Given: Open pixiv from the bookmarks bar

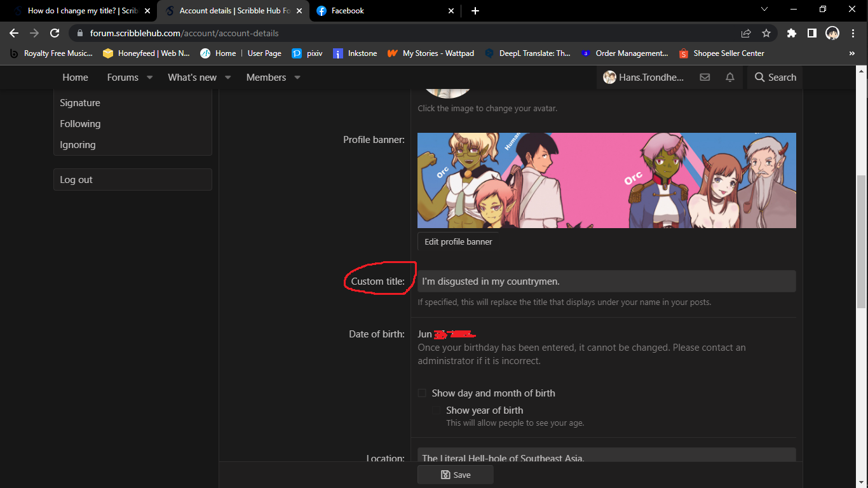Looking at the screenshot, I should click(307, 53).
